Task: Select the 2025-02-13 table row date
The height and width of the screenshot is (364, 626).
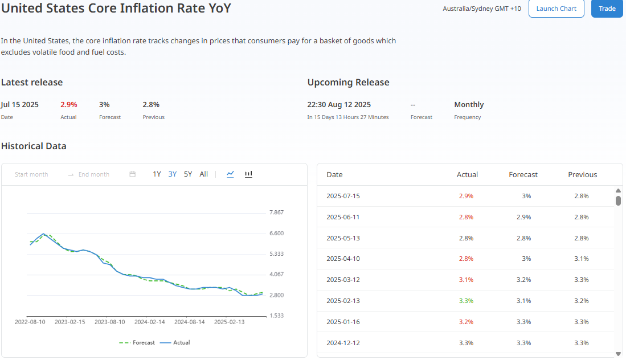Action: pyautogui.click(x=343, y=301)
